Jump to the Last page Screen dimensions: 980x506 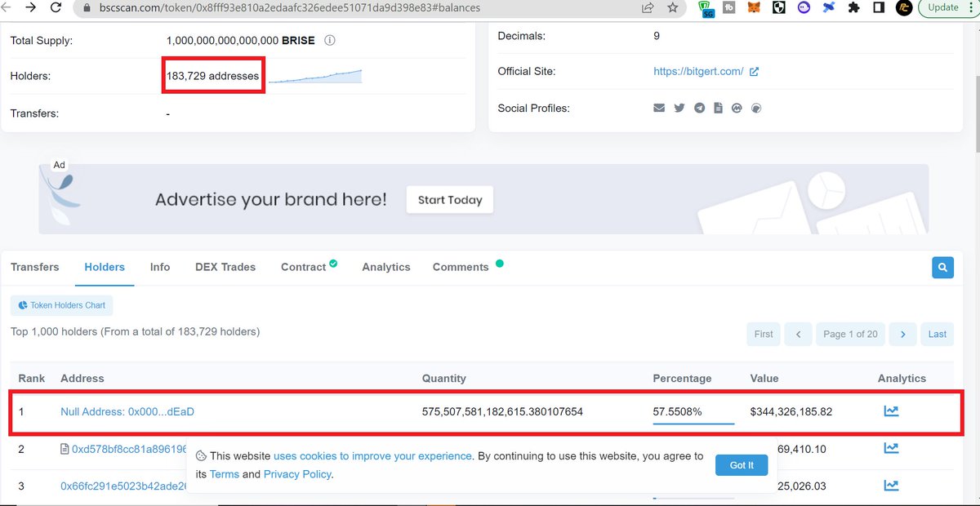pos(938,334)
